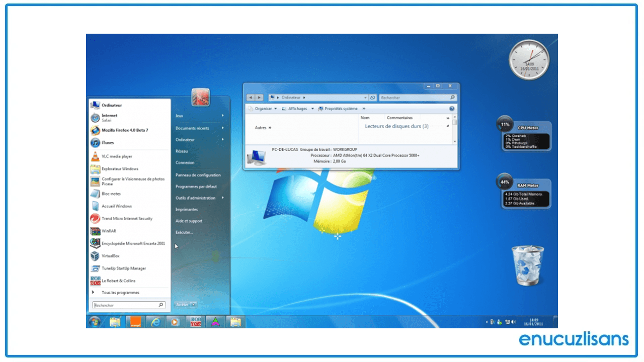Click the taskbar clock showing 14:09

[x=533, y=322]
